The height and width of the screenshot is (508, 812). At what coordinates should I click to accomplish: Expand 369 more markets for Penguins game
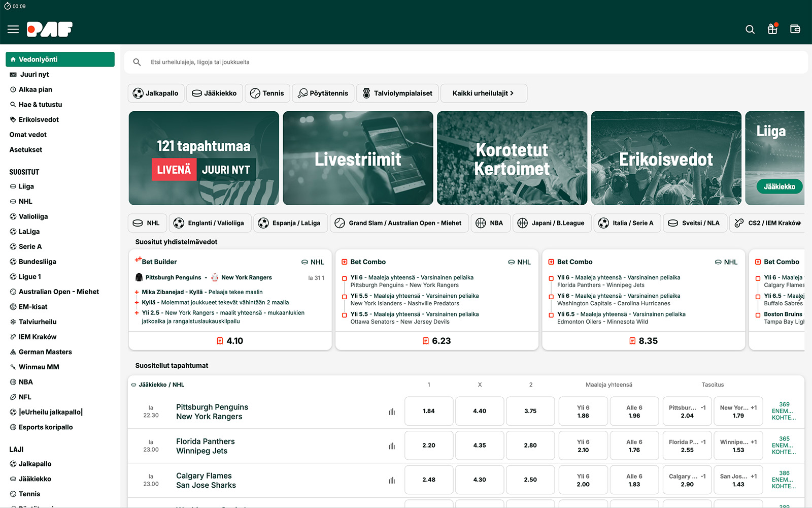784,411
